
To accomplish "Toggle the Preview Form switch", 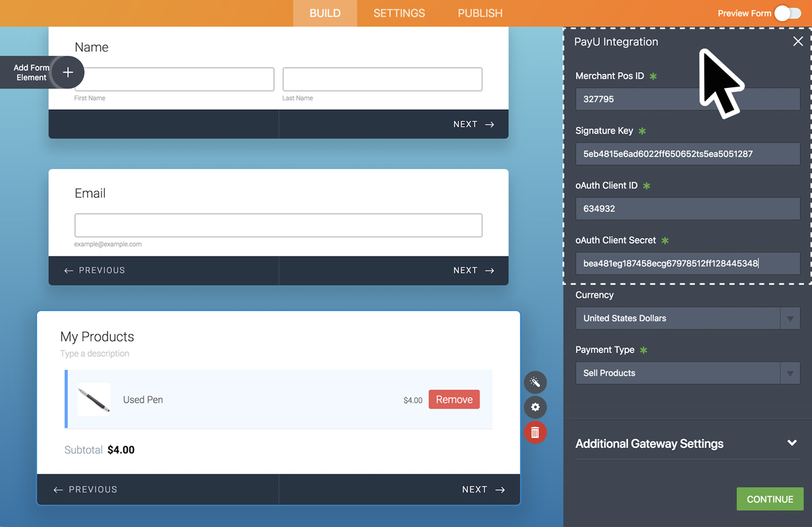I will [x=788, y=13].
